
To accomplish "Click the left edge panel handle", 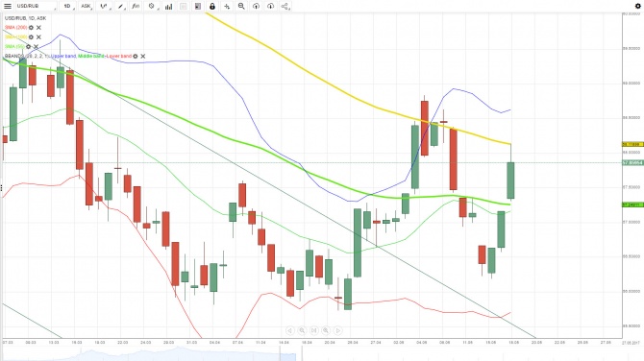I will [1, 188].
